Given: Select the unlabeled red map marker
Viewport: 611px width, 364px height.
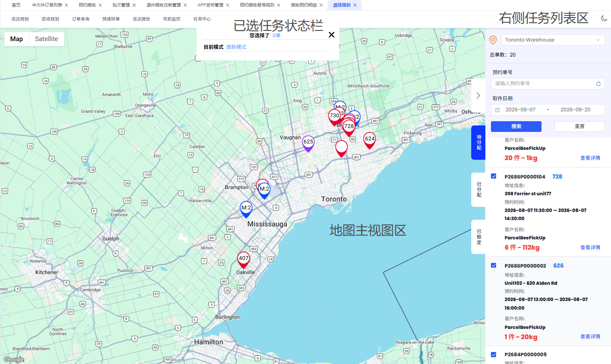Looking at the screenshot, I should point(341,149).
